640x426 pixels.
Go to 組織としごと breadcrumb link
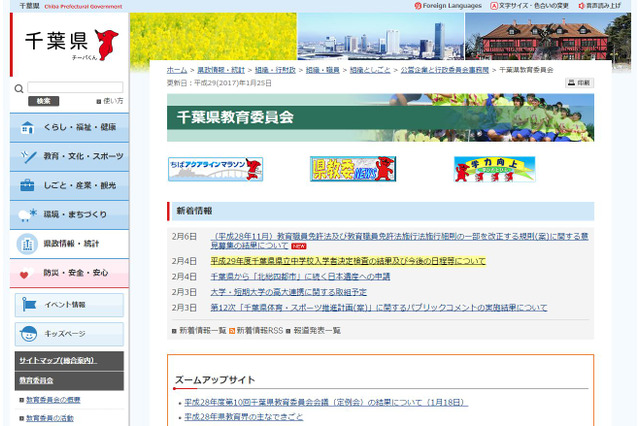click(370, 70)
